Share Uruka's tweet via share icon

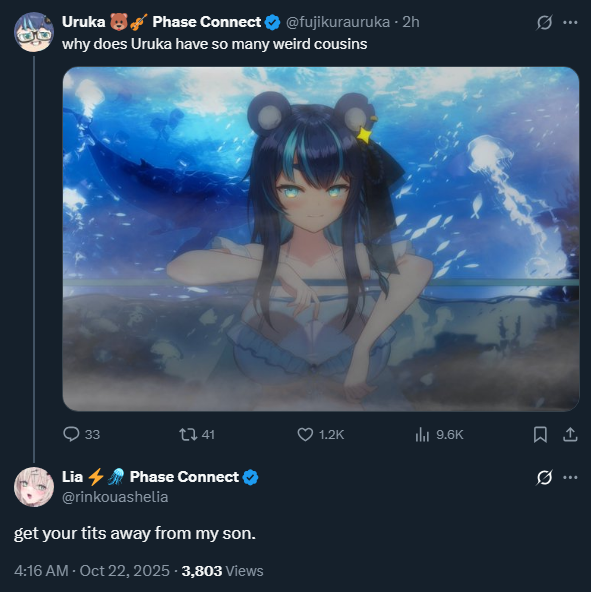click(570, 434)
